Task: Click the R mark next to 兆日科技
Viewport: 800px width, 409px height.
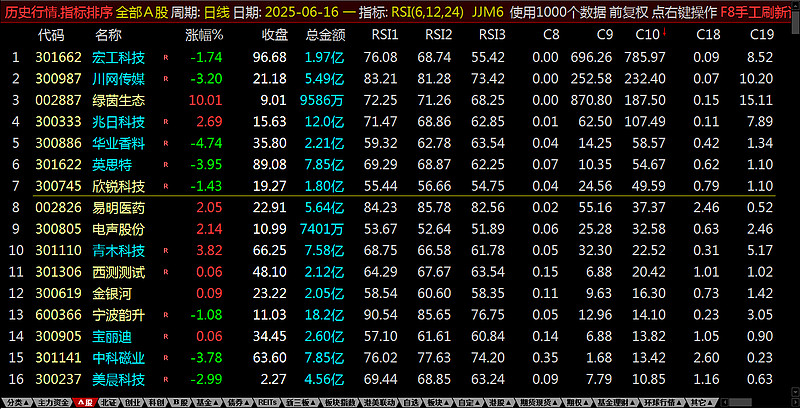Action: [x=165, y=122]
